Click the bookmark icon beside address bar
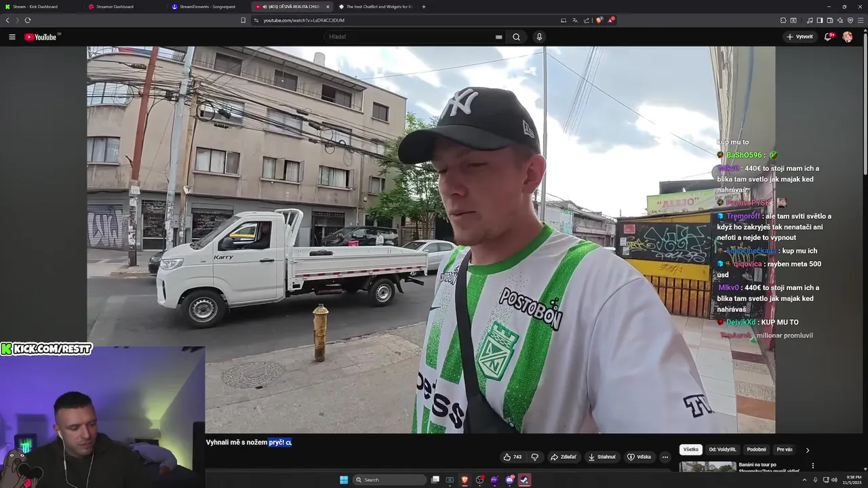Viewport: 868px width, 488px height. tap(243, 20)
